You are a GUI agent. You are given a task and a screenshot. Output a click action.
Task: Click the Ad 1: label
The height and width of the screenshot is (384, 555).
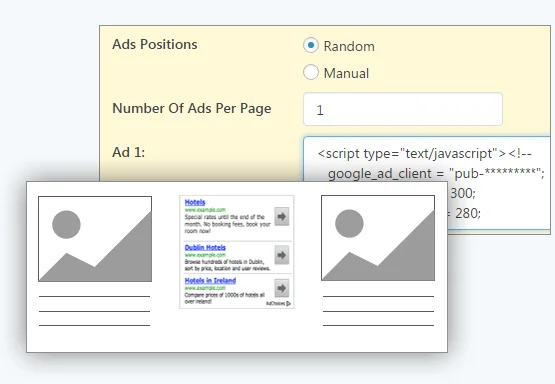point(128,152)
